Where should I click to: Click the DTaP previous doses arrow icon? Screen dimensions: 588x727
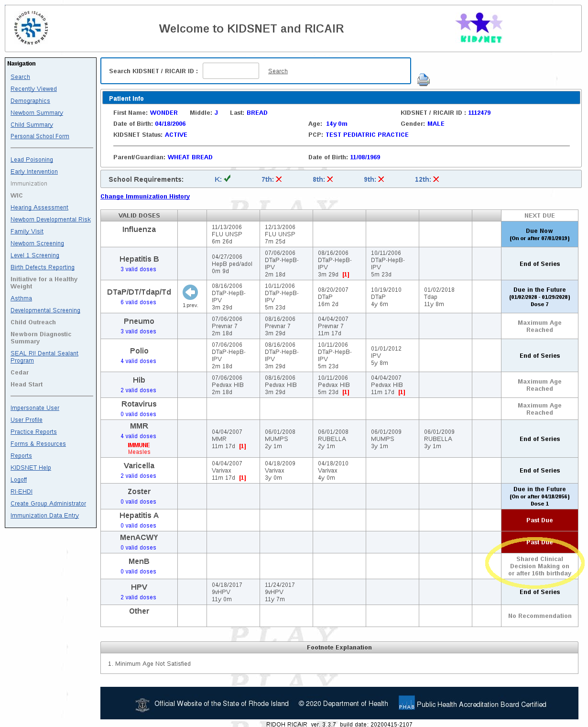[x=190, y=292]
